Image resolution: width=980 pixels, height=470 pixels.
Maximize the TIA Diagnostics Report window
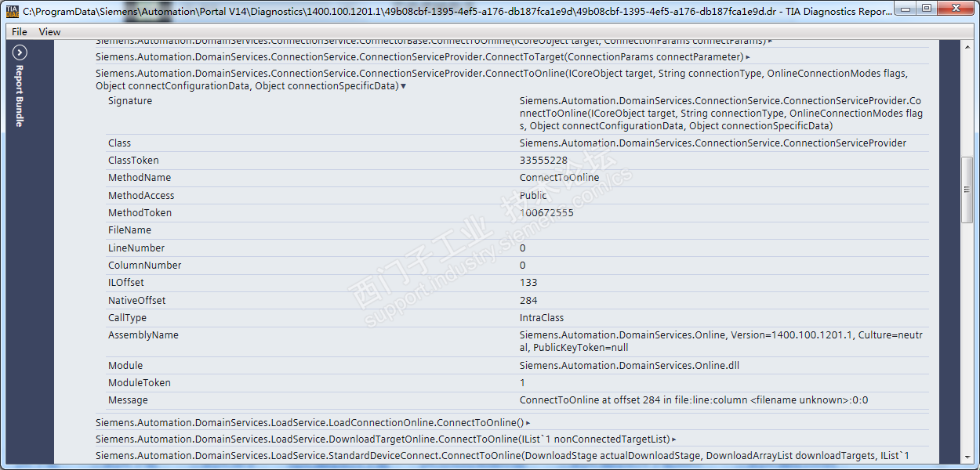click(x=927, y=8)
